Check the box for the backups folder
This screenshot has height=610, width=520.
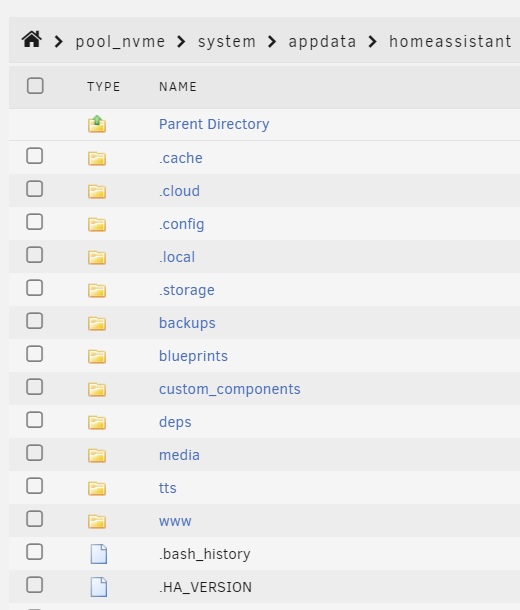click(35, 321)
